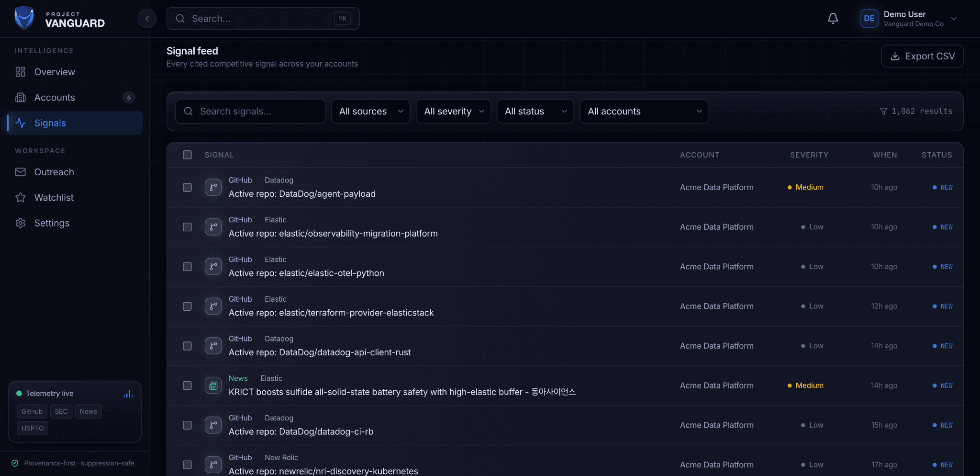Check the DataDog/datadog-ci-rb row checkbox
Screen dimensions: 980x476
(x=187, y=425)
